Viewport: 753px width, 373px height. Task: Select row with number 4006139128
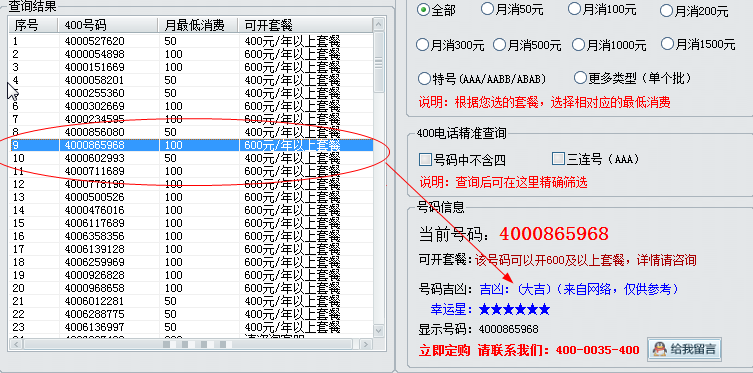tap(191, 249)
